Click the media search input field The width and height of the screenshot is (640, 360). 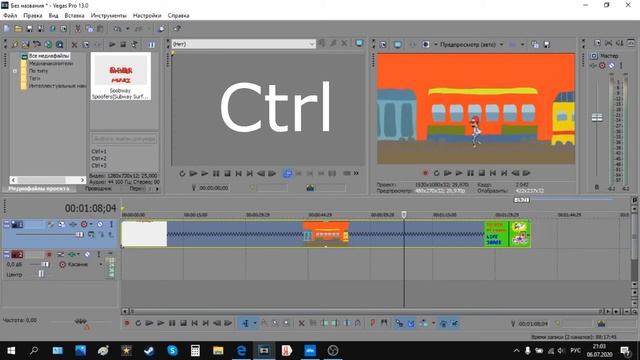click(x=124, y=139)
